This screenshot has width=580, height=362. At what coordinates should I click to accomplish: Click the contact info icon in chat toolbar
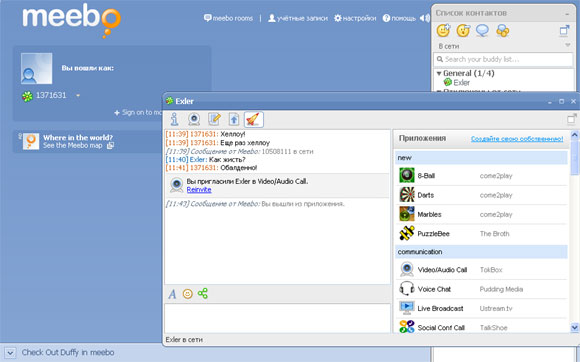(x=174, y=119)
